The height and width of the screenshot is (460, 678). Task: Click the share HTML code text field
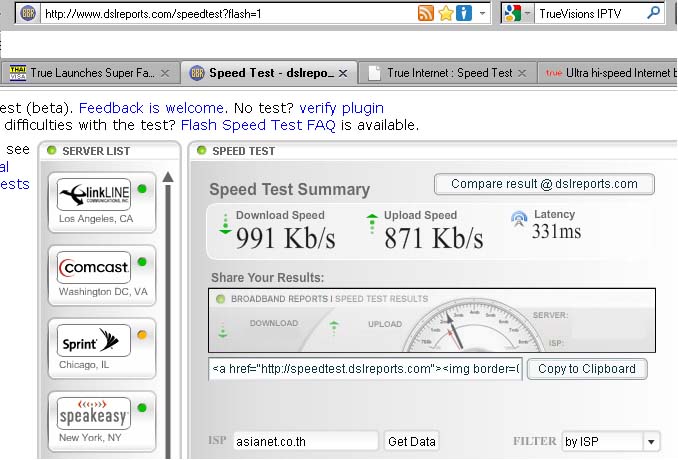point(365,369)
